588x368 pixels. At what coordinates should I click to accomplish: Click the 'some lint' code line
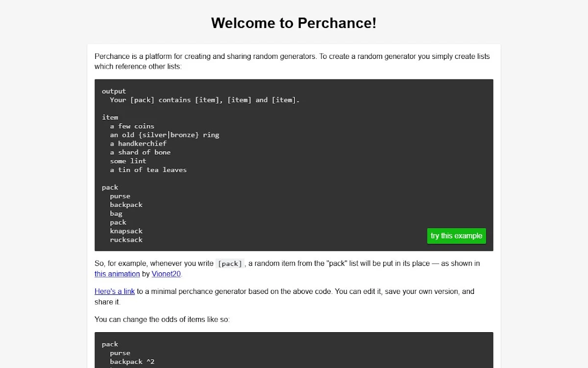(128, 161)
